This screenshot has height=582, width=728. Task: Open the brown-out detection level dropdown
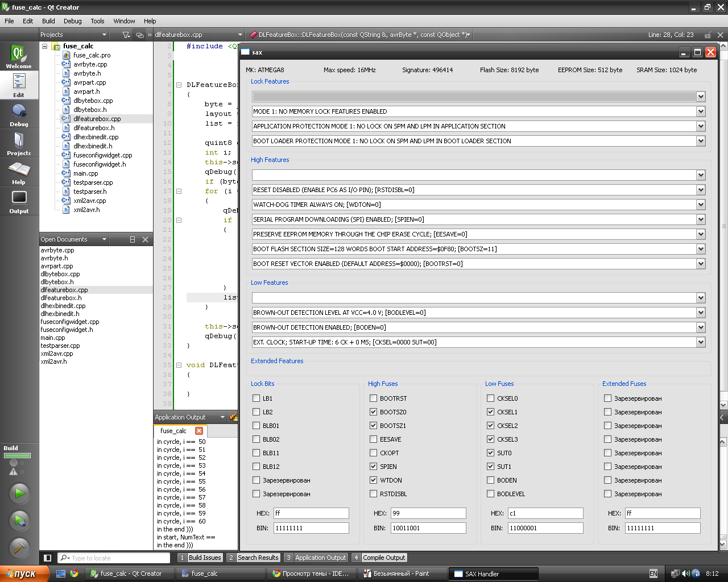pyautogui.click(x=701, y=313)
